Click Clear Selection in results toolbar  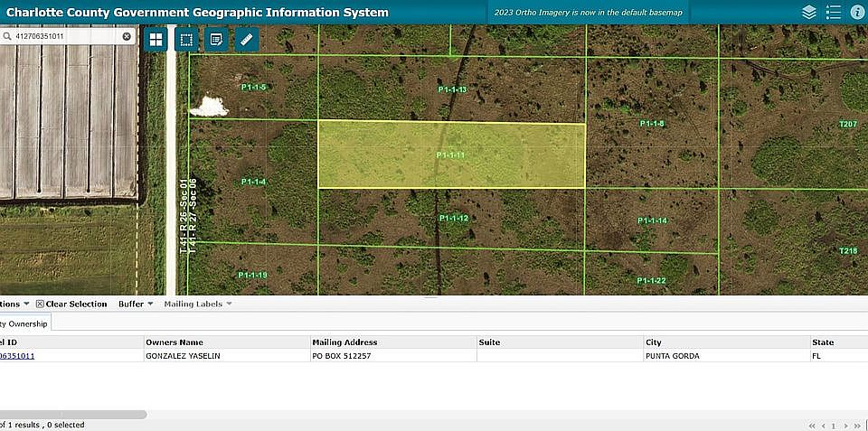coord(71,304)
